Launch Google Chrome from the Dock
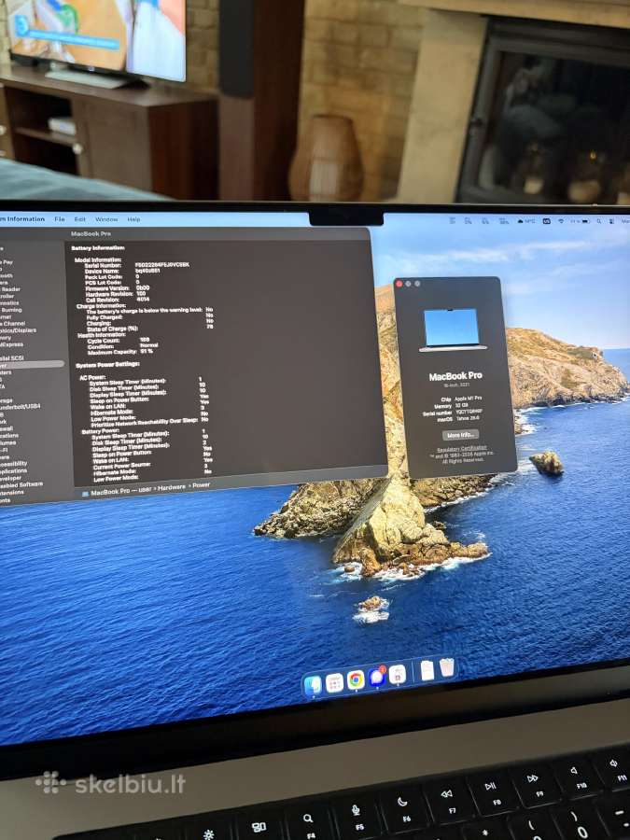Image resolution: width=630 pixels, height=840 pixels. (356, 679)
